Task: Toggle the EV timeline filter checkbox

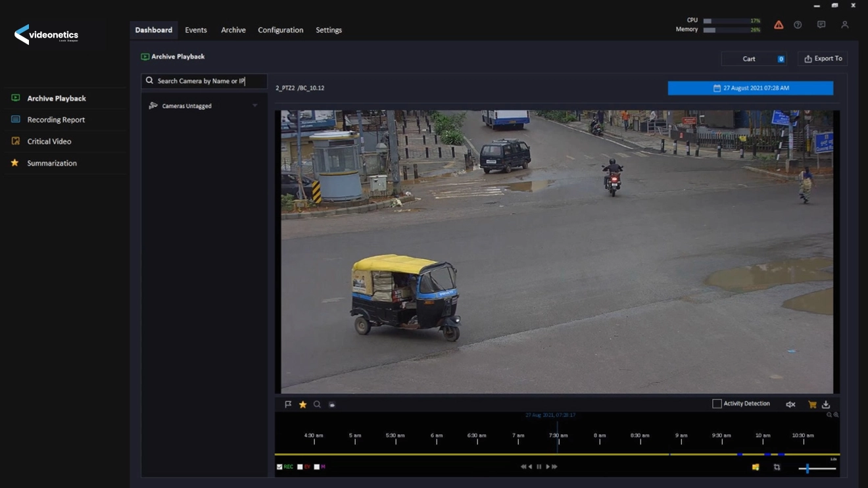Action: pyautogui.click(x=300, y=467)
